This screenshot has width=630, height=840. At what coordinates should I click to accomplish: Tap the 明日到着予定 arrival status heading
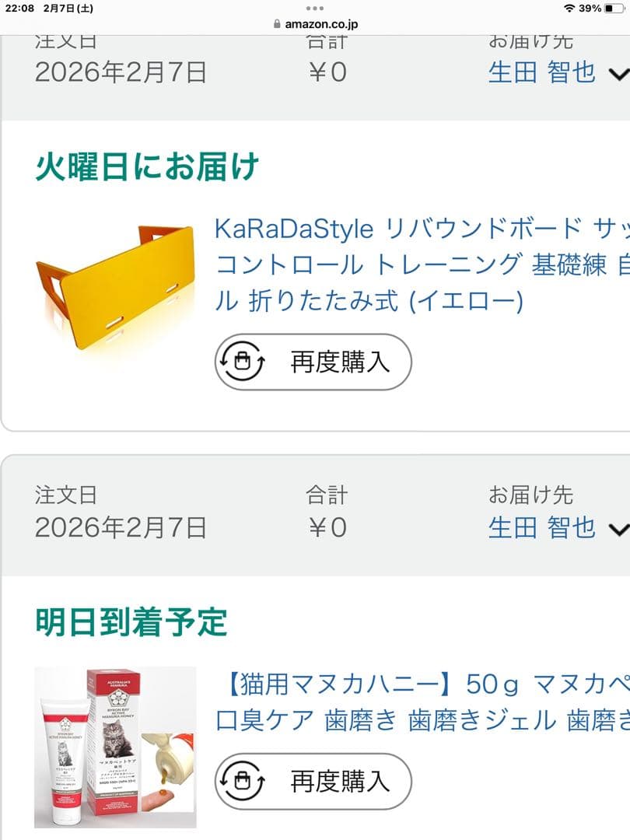pyautogui.click(x=131, y=622)
